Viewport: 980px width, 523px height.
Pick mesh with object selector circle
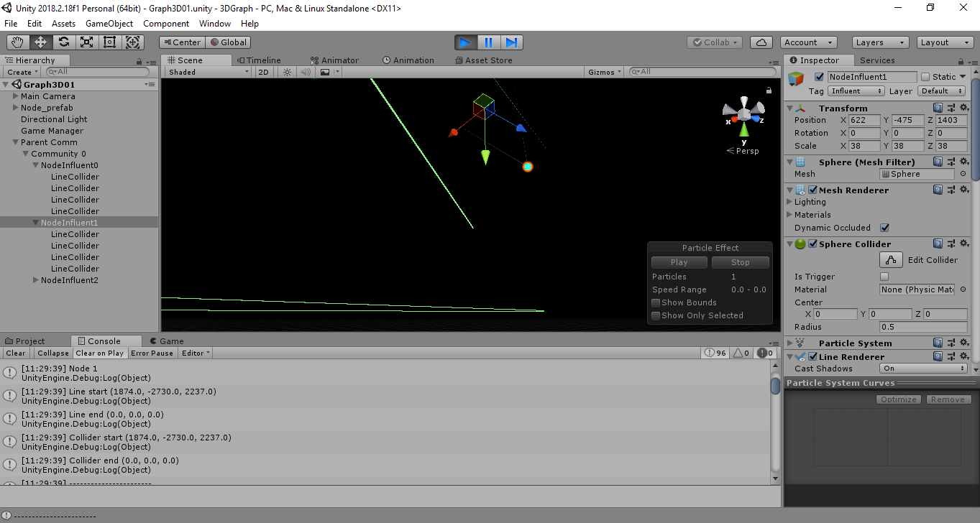pyautogui.click(x=963, y=174)
